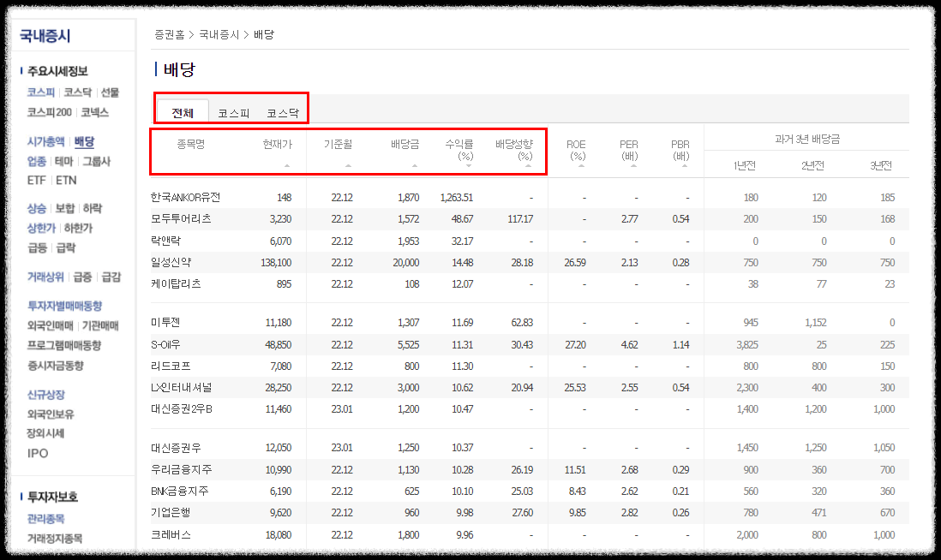941x560 pixels.
Task: Open 일성신약 stock name
Action: pos(171,263)
